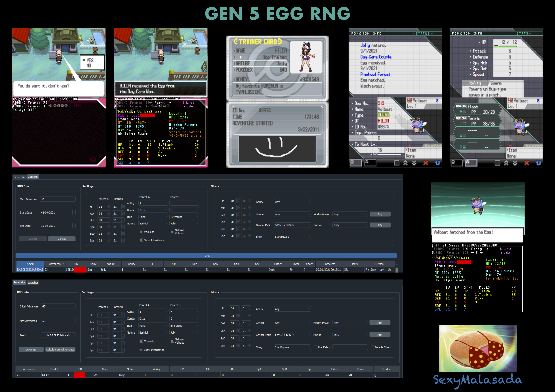Click double up arrow on Status screen
555x392 pixels.
click(x=405, y=163)
